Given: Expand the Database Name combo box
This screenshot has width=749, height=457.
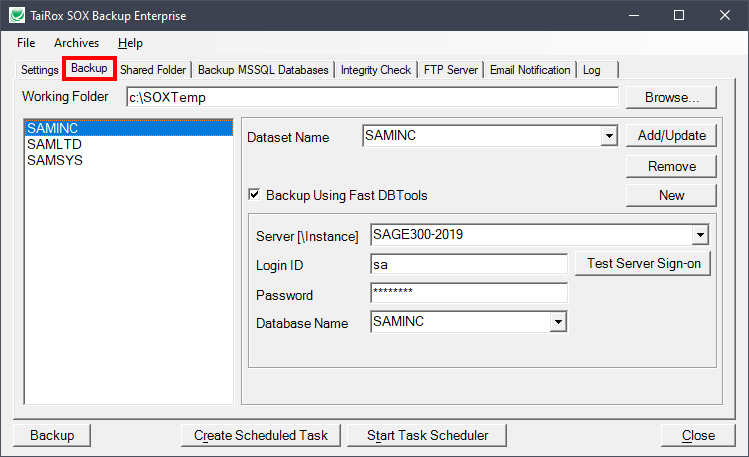Looking at the screenshot, I should point(559,322).
